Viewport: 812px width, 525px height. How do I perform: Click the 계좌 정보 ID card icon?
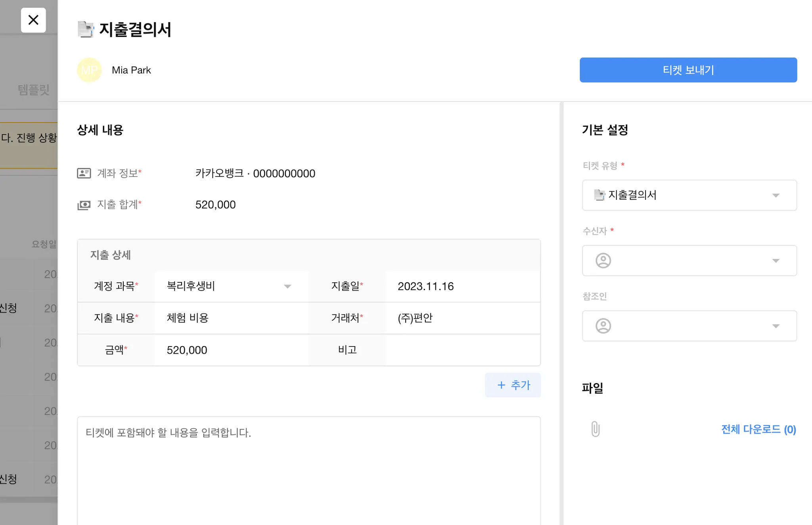84,173
